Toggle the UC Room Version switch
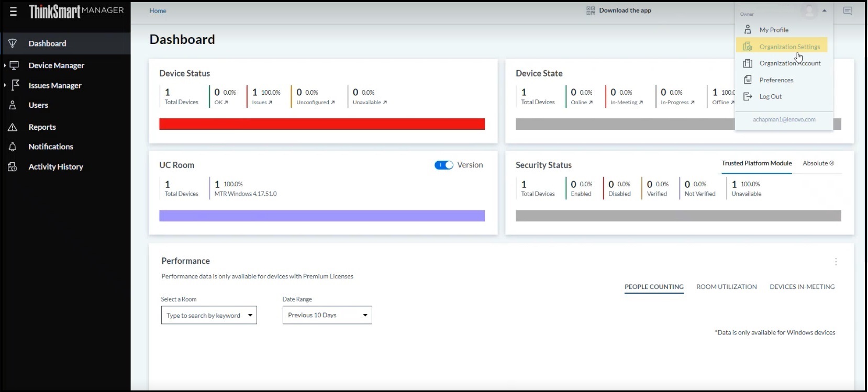This screenshot has width=868, height=392. [x=443, y=165]
